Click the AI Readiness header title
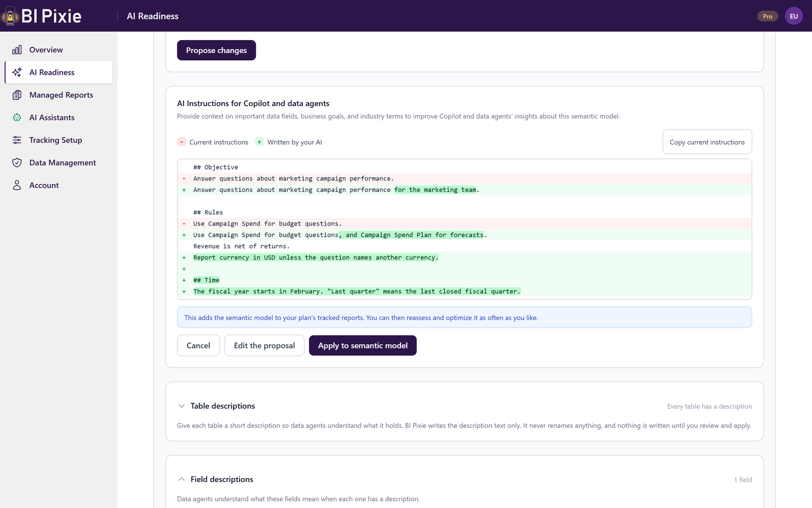Image resolution: width=812 pixels, height=508 pixels. click(x=153, y=16)
